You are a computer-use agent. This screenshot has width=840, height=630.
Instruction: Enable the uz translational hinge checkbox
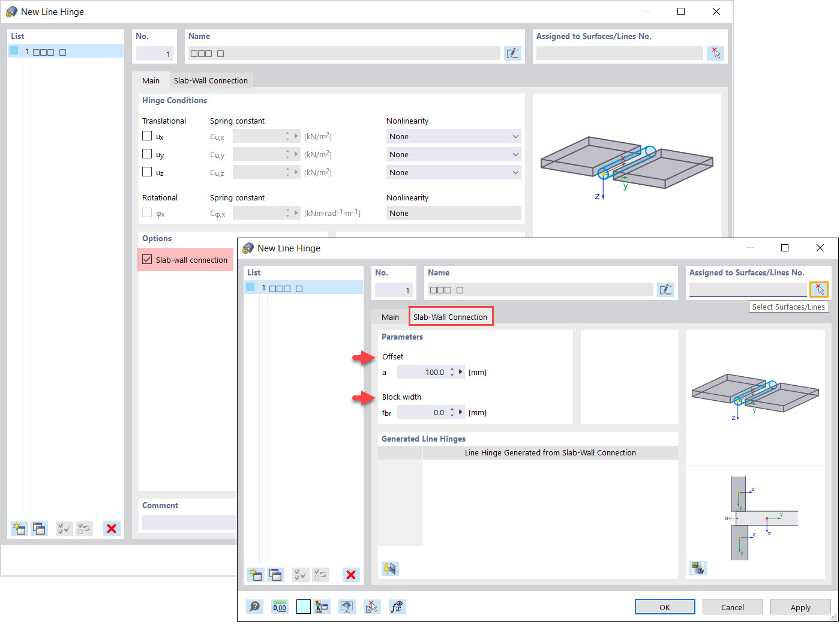point(147,172)
